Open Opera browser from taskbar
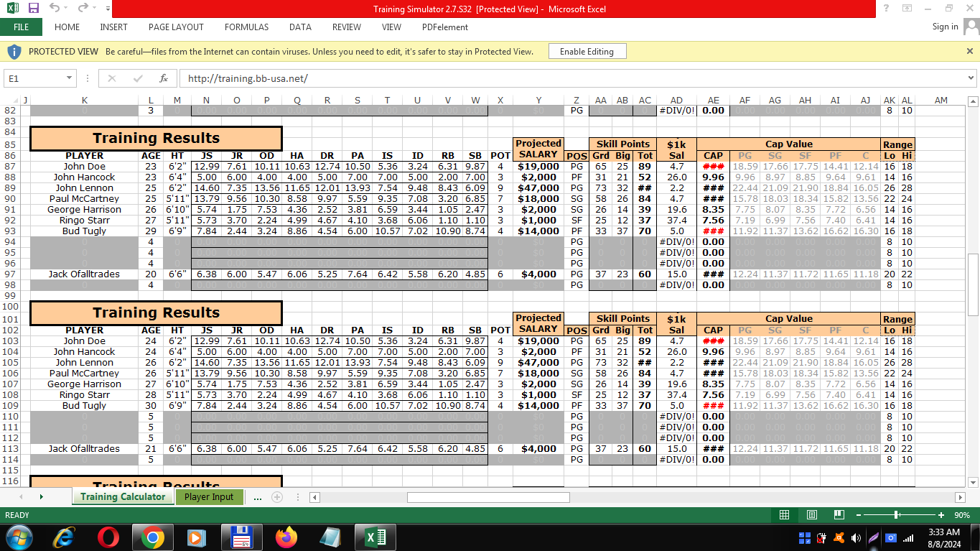Screen dimensions: 980x551 click(x=108, y=537)
